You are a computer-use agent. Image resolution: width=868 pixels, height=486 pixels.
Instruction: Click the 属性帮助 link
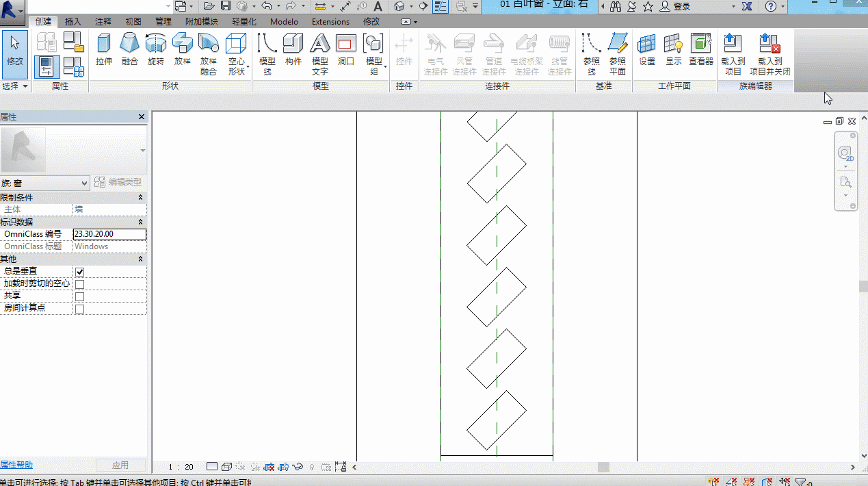coord(16,465)
